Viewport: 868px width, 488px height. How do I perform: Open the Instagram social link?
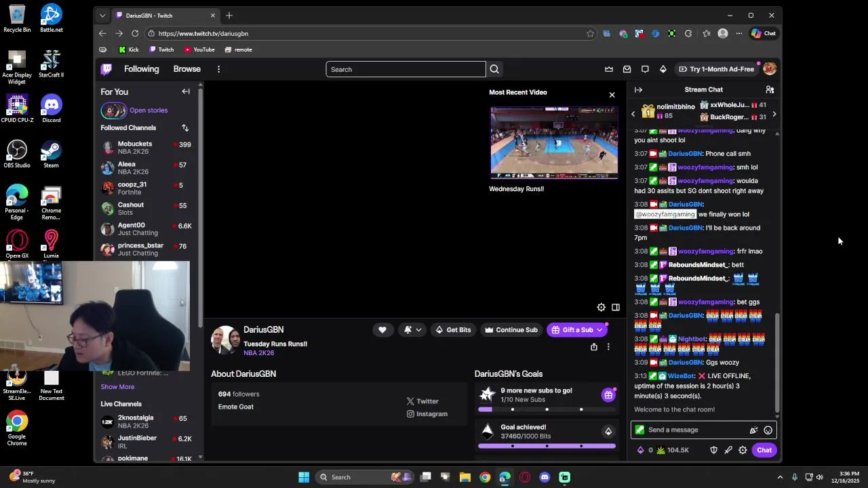click(427, 414)
